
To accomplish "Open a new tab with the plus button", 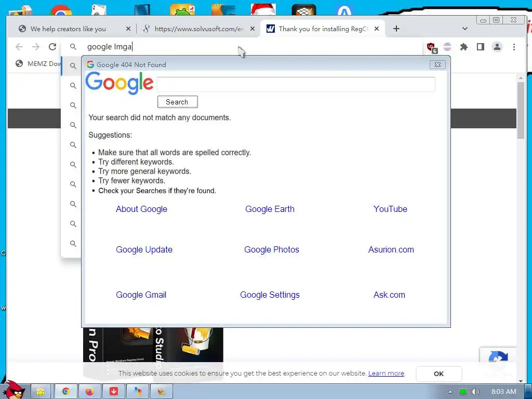I will pos(396,29).
